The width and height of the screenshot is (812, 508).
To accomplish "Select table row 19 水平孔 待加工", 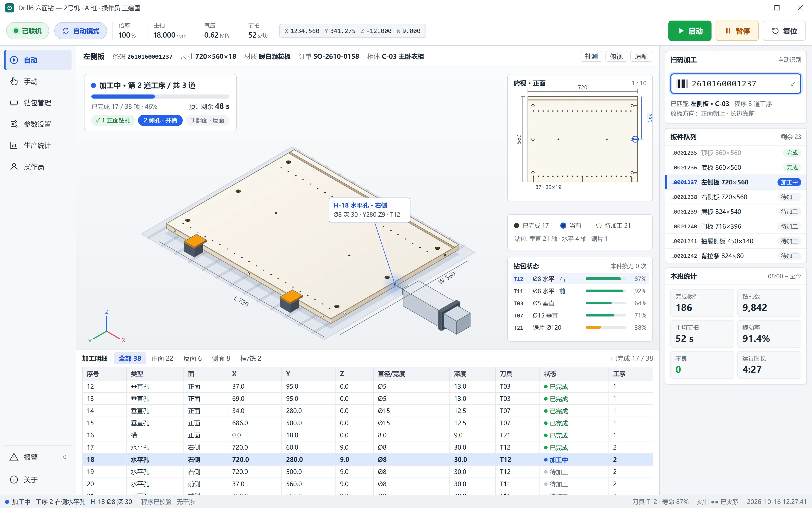I will point(367,472).
